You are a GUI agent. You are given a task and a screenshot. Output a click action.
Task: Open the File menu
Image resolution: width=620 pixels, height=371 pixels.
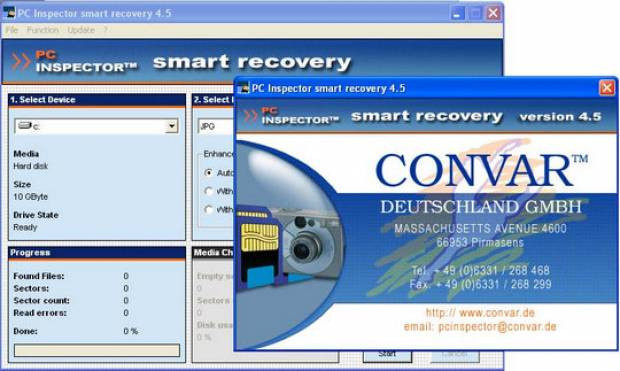coord(11,30)
